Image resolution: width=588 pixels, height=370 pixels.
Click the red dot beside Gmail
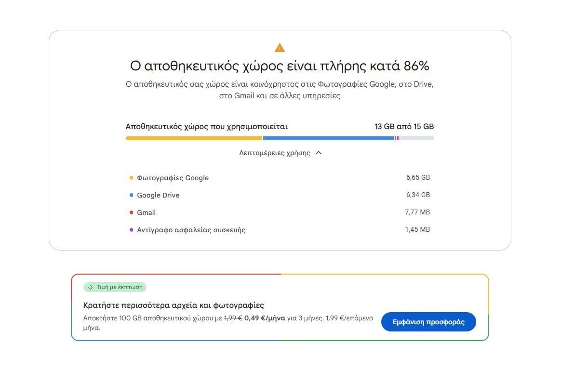(x=132, y=212)
